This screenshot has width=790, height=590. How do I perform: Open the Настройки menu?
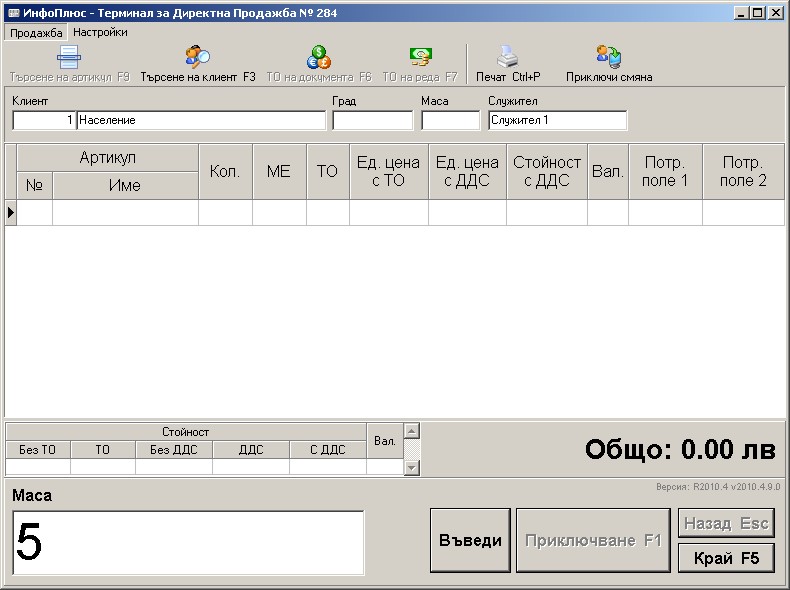pos(100,32)
